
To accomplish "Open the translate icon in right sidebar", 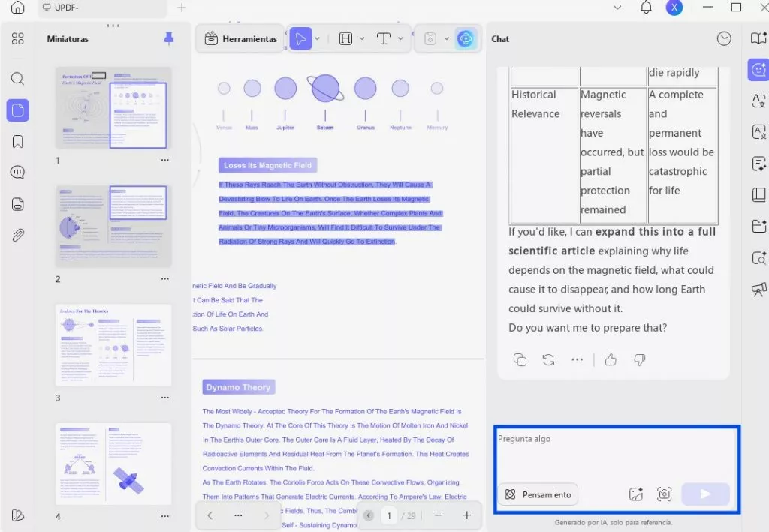I will click(758, 101).
